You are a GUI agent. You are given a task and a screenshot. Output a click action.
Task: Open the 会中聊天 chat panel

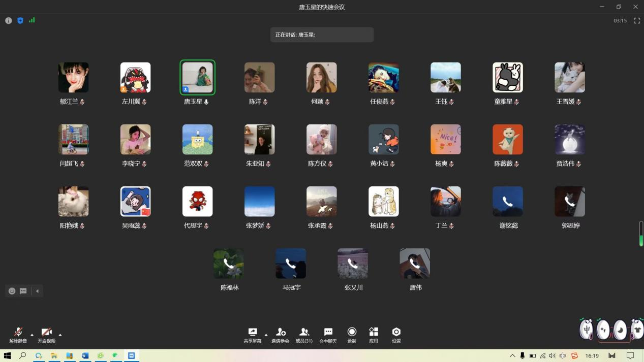[328, 335]
